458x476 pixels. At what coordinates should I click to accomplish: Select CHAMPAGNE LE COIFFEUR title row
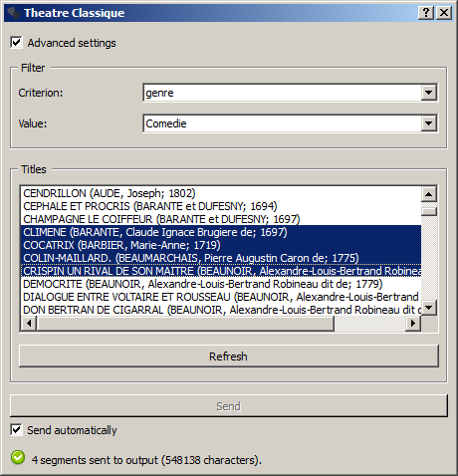[221, 219]
